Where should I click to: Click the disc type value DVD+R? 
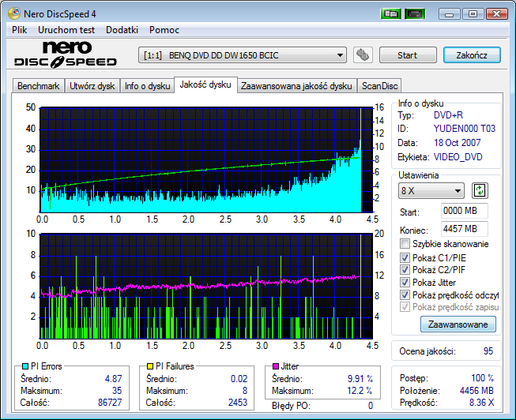pyautogui.click(x=448, y=115)
